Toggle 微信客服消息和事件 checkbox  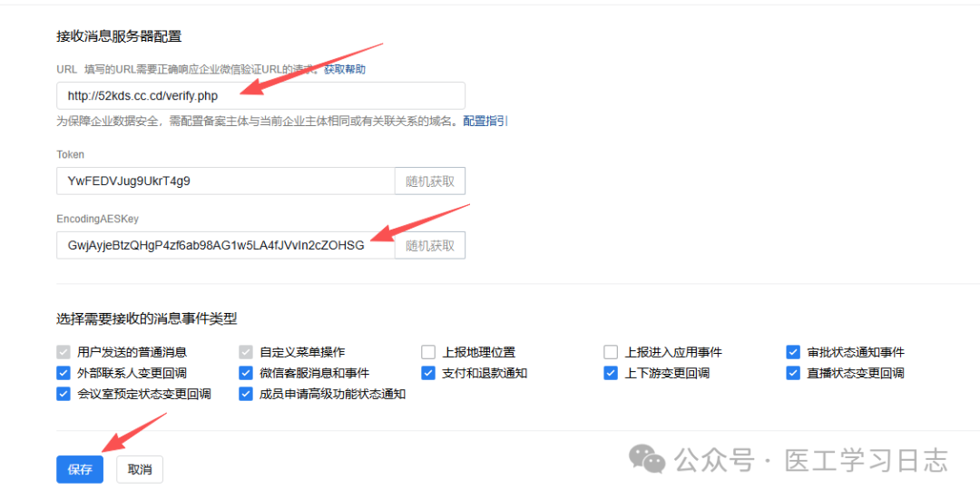(x=246, y=373)
